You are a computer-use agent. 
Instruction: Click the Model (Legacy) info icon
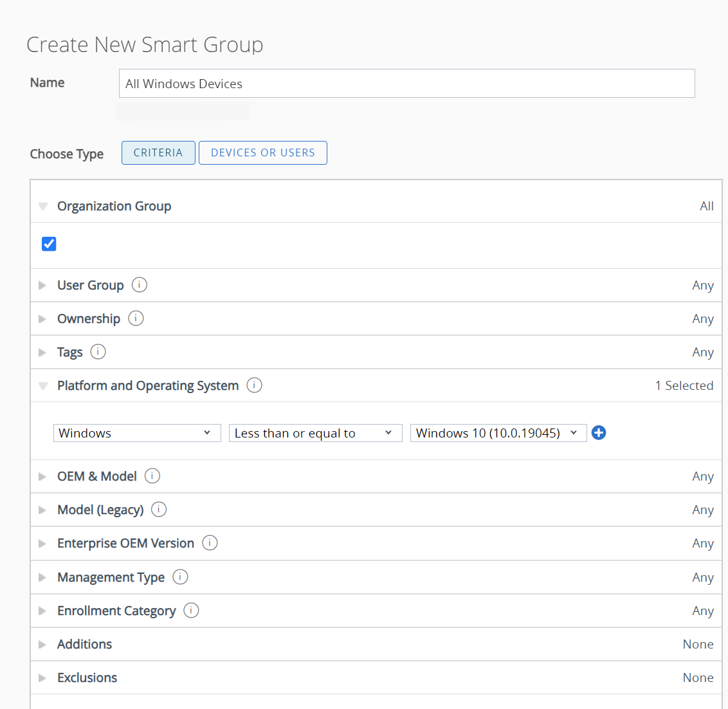(x=158, y=509)
